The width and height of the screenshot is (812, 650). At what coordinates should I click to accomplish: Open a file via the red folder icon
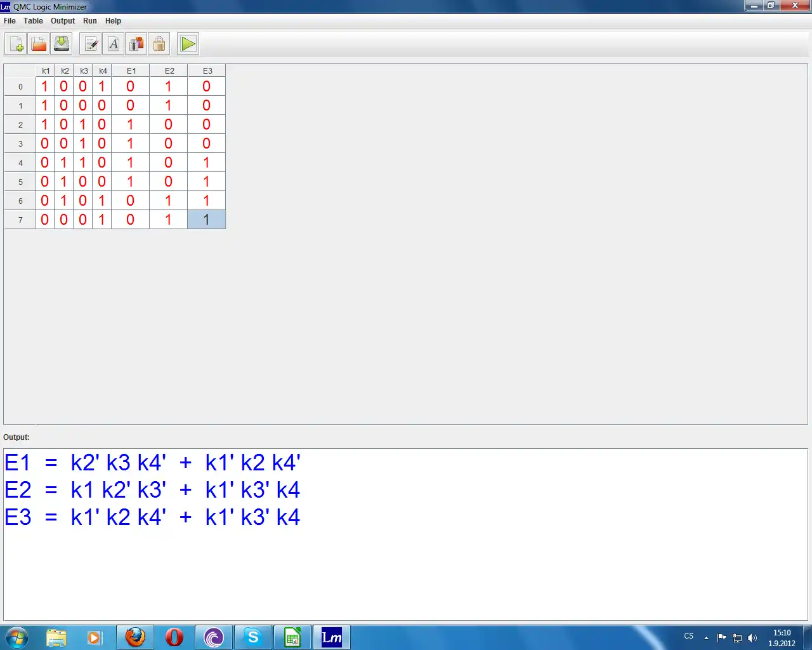(39, 44)
